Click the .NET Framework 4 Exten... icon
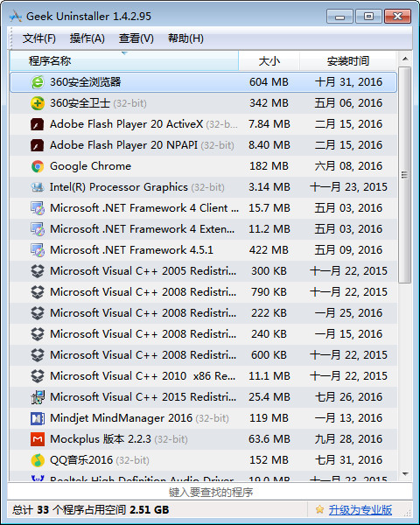This screenshot has width=420, height=525. (38, 229)
